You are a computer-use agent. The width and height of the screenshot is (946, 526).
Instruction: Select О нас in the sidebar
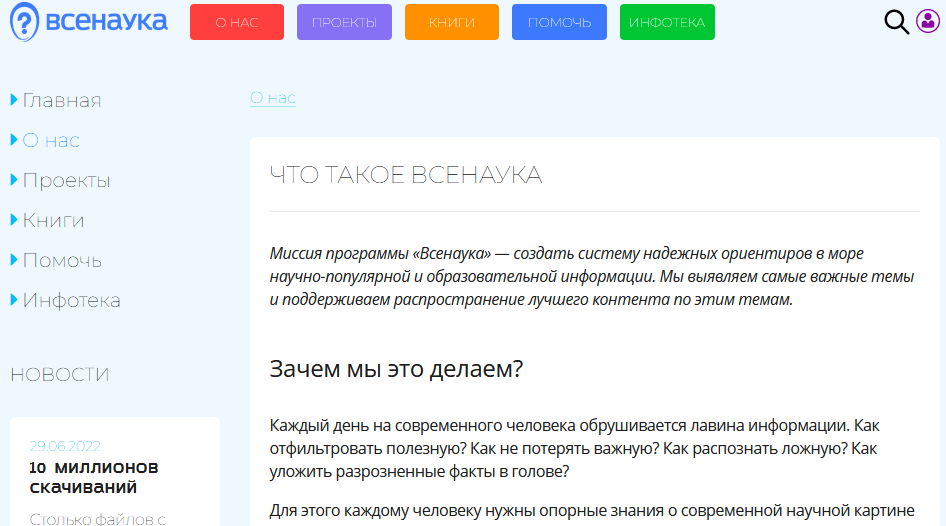(51, 141)
